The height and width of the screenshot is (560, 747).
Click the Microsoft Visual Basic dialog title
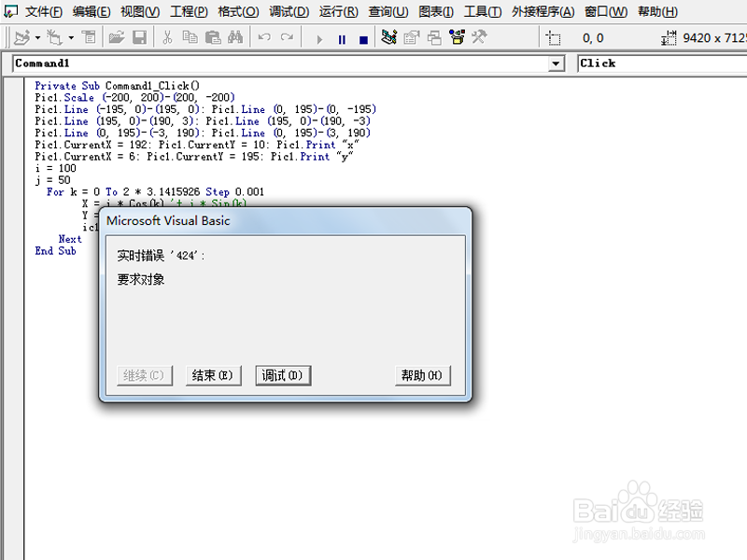168,220
